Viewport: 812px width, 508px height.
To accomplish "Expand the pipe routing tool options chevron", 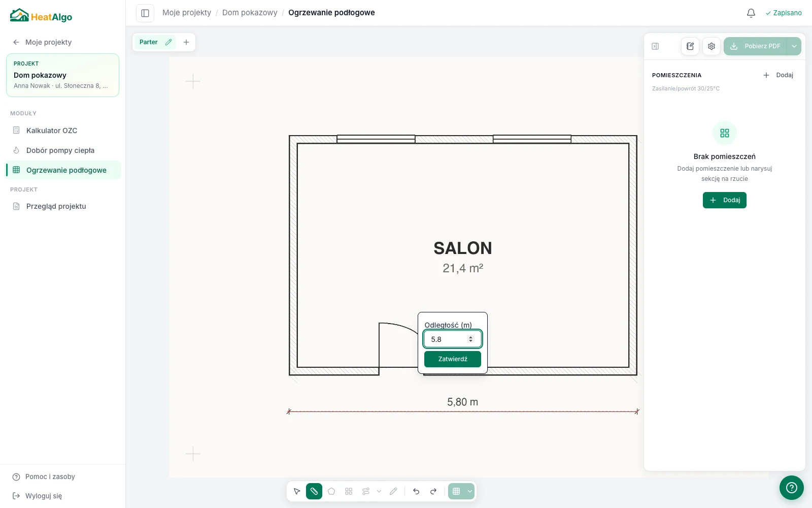I will (379, 491).
